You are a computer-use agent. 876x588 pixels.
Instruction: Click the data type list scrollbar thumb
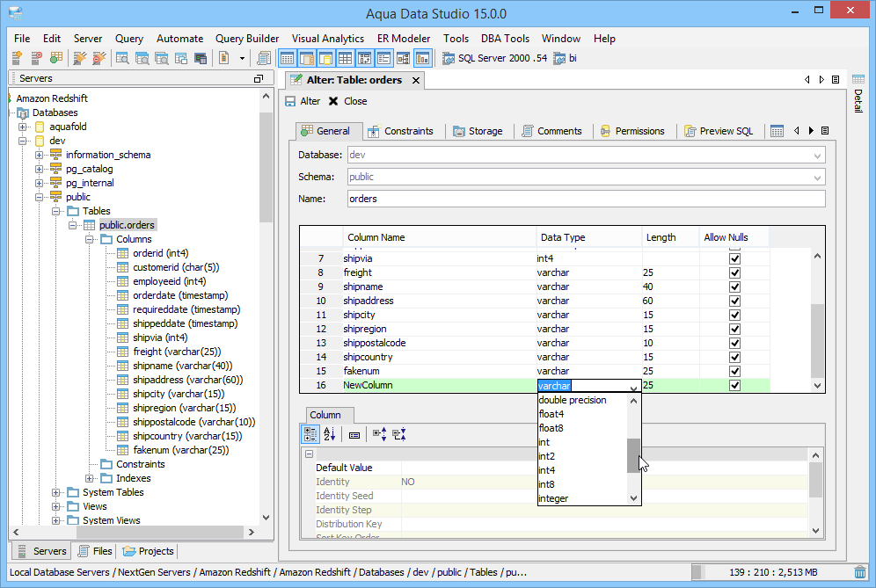[x=633, y=454]
